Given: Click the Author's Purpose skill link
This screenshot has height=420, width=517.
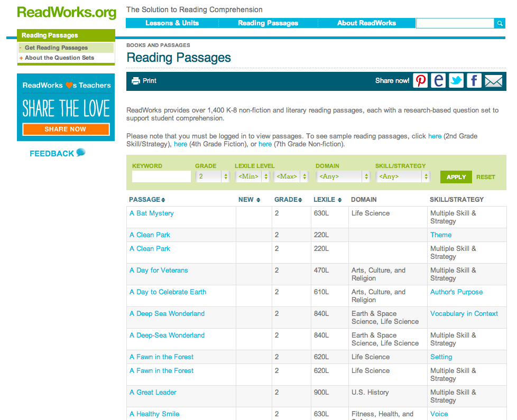Looking at the screenshot, I should point(456,292).
